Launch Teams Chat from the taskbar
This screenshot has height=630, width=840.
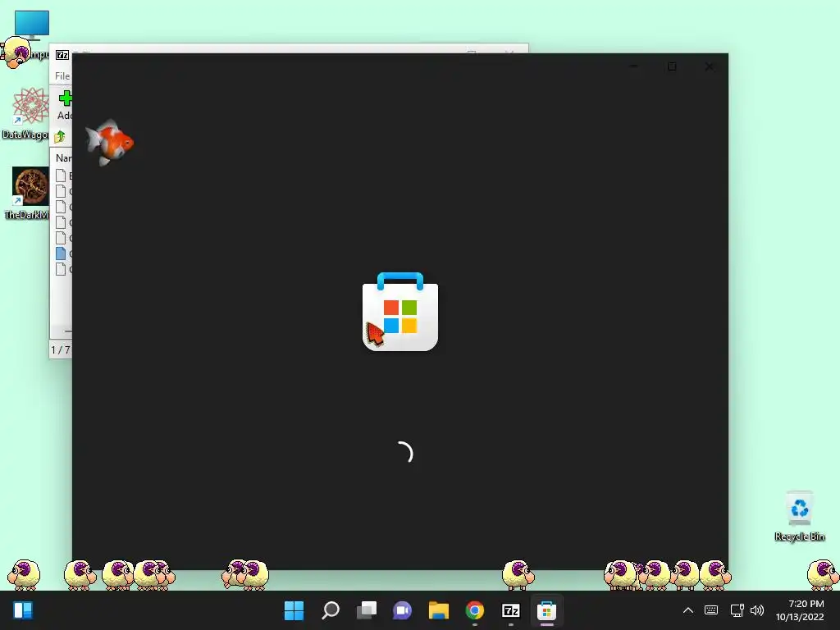pos(402,610)
